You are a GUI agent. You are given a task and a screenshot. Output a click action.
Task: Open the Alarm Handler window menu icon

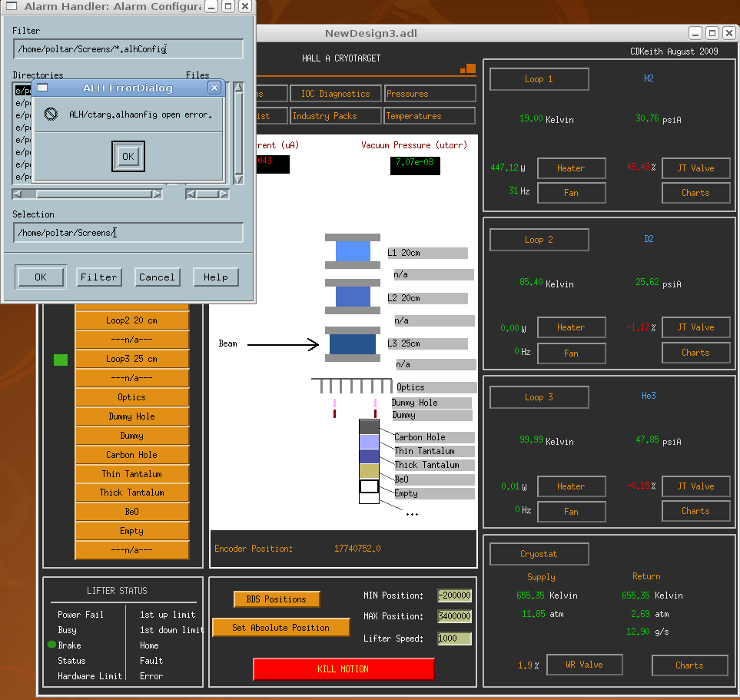point(11,6)
